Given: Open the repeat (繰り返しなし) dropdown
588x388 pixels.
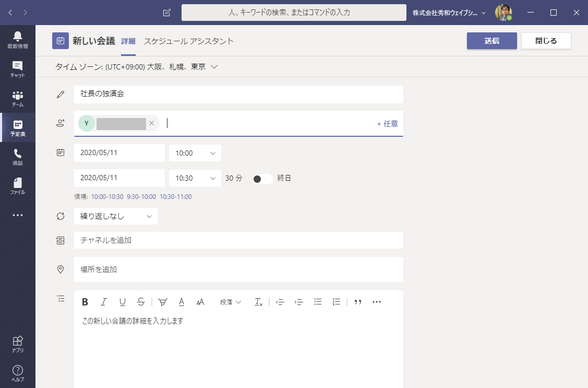Looking at the screenshot, I should tap(116, 216).
